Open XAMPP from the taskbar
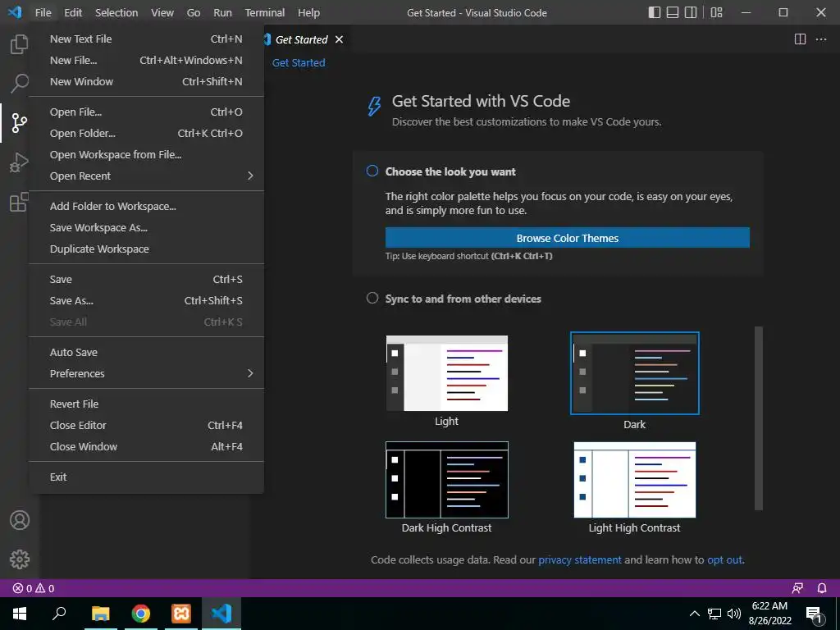 (x=181, y=614)
